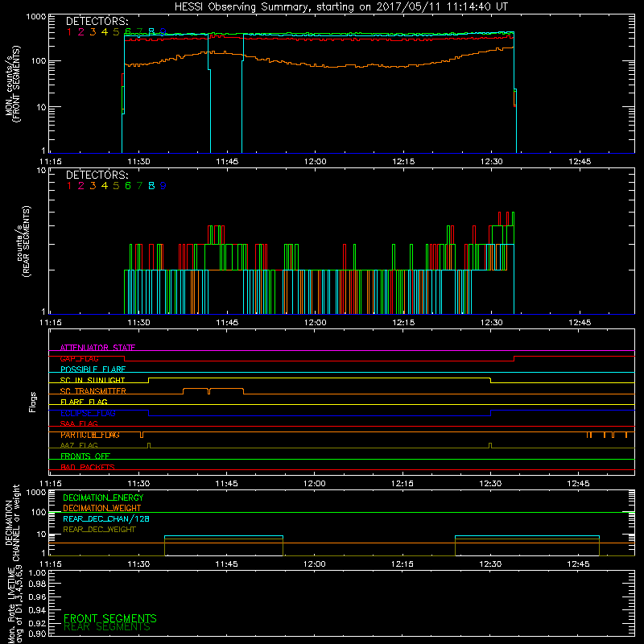Click the DETECTORS: label in the front segments plot
Screen dimensions: 644x644
pos(97,22)
